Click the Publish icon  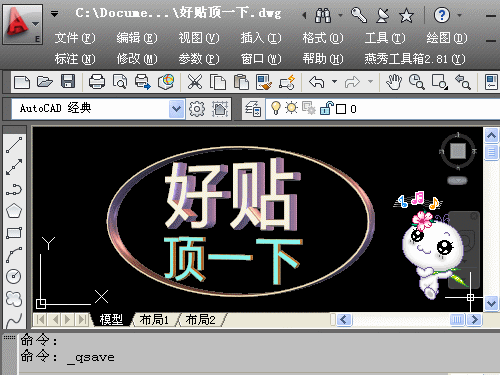(x=143, y=82)
